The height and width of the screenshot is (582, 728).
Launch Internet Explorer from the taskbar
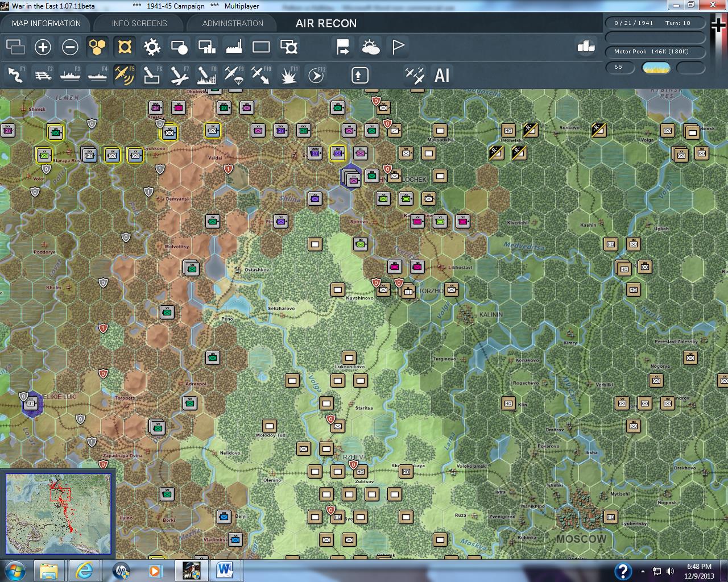tap(85, 570)
